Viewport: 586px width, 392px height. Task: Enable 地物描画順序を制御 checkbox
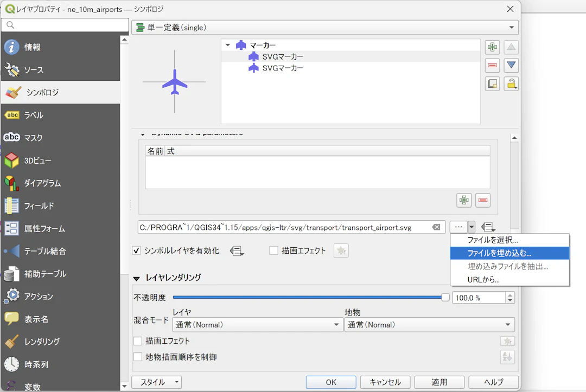tap(138, 357)
